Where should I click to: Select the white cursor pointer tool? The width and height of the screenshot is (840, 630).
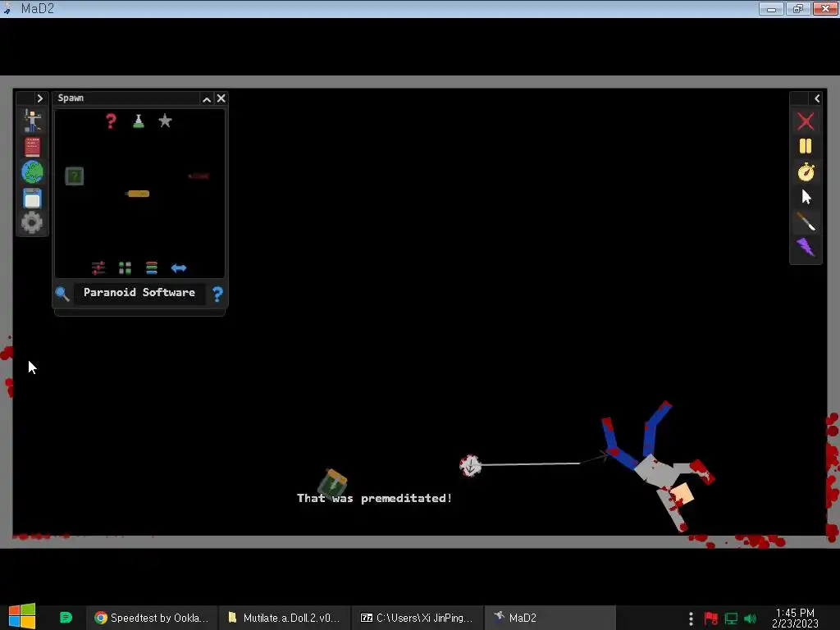(806, 197)
